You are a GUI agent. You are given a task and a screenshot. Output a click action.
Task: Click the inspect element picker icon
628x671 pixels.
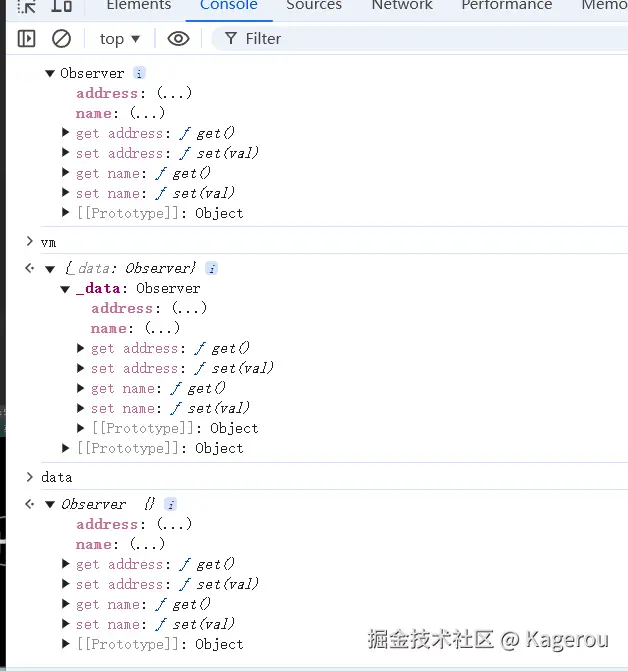[x=28, y=5]
